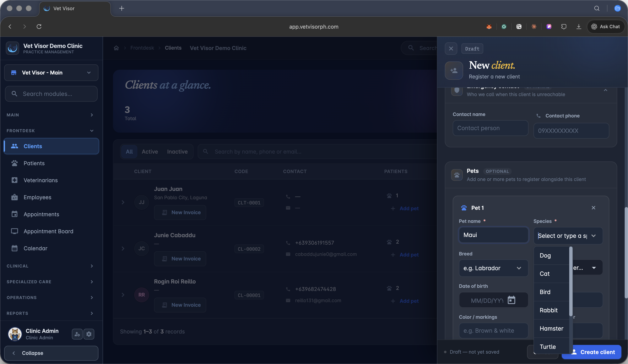This screenshot has height=364, width=628.
Task: Click New Invoice for Rogin Roi Reillo
Action: (180, 305)
